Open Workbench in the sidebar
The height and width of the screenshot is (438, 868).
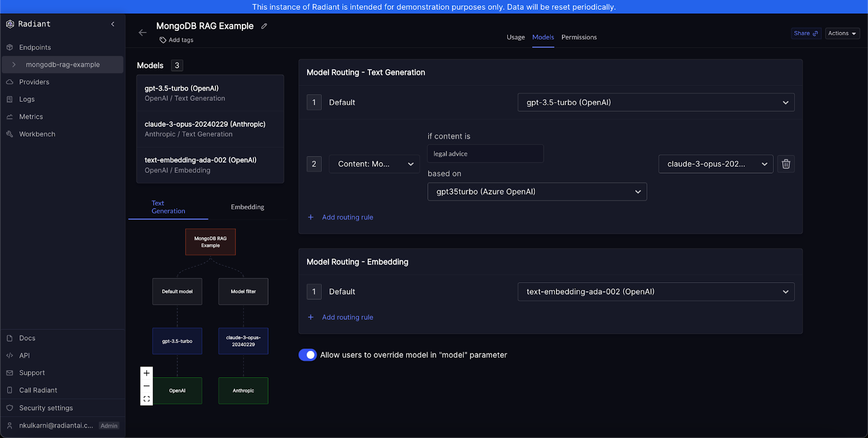pos(37,134)
